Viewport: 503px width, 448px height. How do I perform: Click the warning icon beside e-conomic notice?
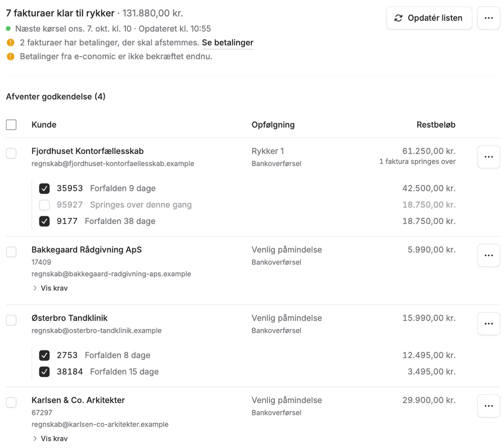coord(11,56)
